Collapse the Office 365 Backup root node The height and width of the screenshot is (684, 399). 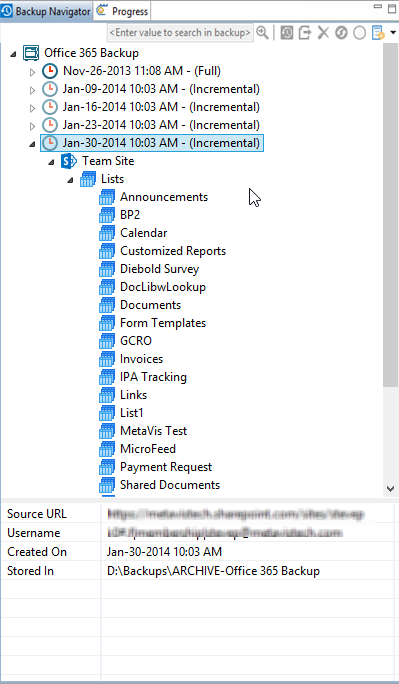click(x=14, y=54)
